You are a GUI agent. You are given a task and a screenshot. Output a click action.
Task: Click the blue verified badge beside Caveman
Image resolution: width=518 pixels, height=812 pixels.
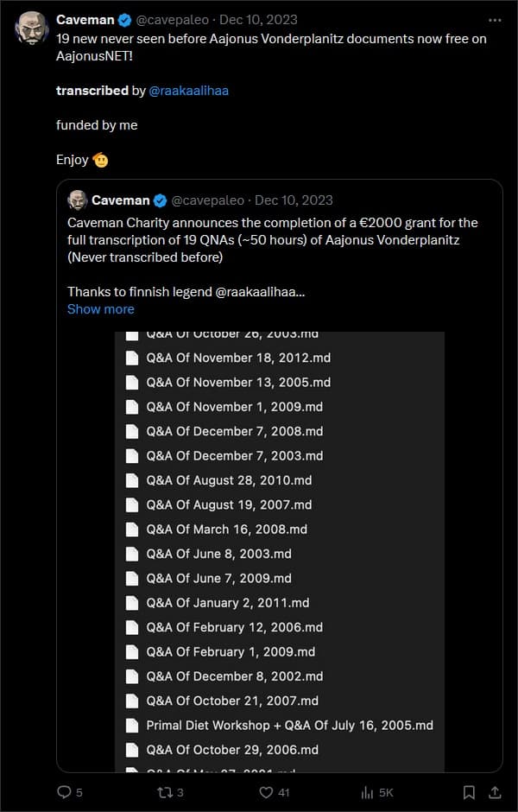pyautogui.click(x=124, y=20)
